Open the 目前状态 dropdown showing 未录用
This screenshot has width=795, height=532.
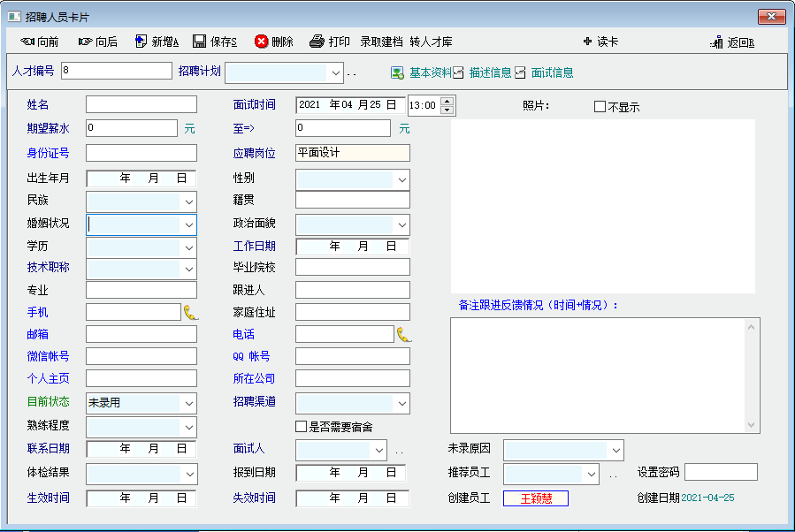(x=188, y=403)
